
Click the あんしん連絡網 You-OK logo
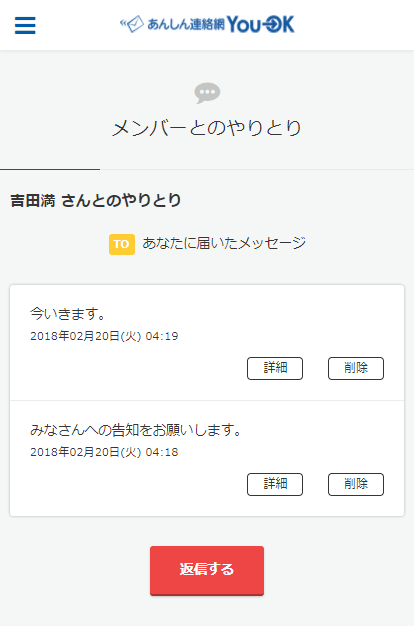(207, 24)
